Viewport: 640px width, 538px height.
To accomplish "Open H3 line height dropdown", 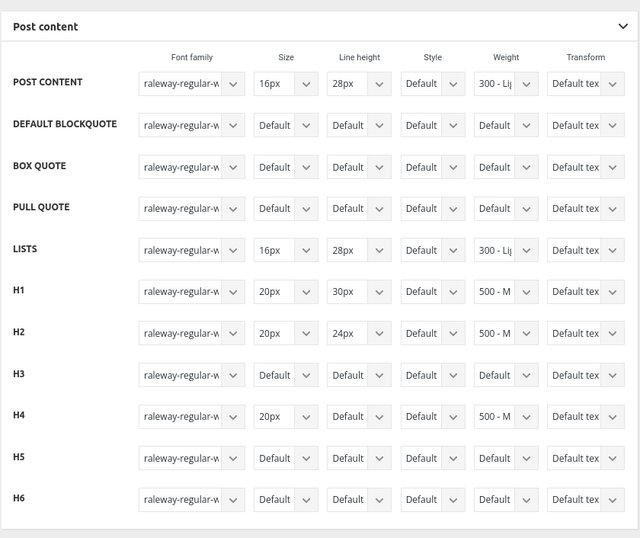I will [359, 375].
